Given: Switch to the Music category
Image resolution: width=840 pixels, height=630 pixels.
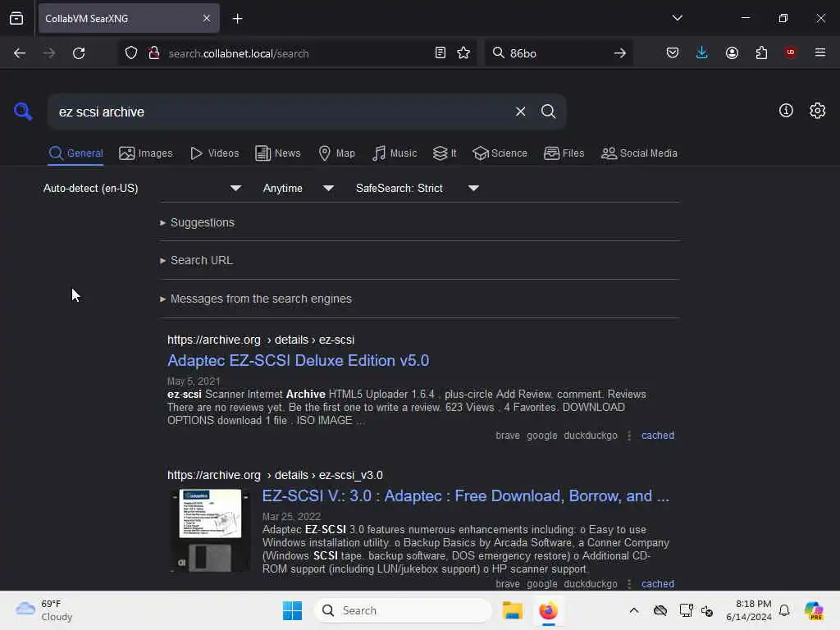Looking at the screenshot, I should pos(395,153).
